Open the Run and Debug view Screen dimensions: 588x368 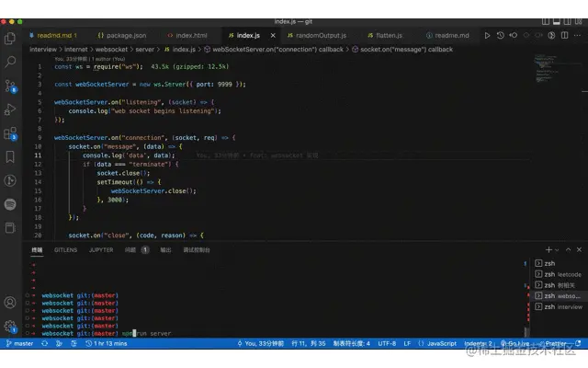pyautogui.click(x=10, y=109)
